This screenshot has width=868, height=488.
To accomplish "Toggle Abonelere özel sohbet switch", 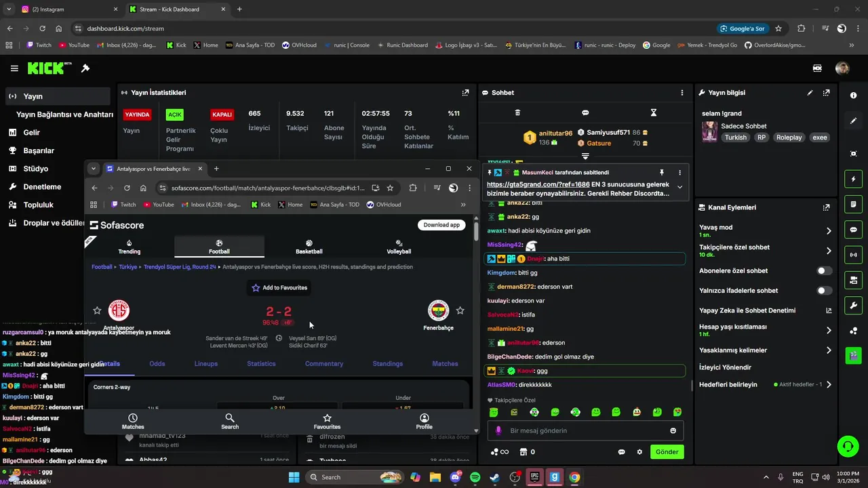I will pos(824,270).
